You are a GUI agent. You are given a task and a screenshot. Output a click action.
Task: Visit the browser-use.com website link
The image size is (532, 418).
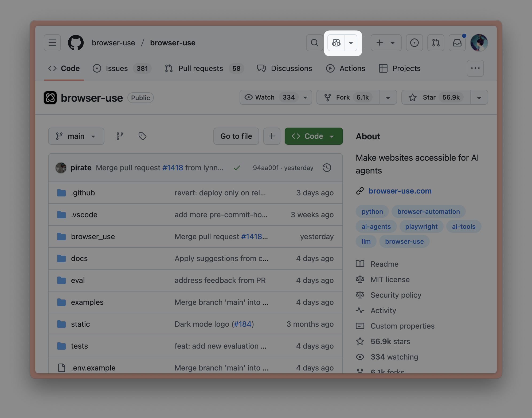(x=400, y=191)
